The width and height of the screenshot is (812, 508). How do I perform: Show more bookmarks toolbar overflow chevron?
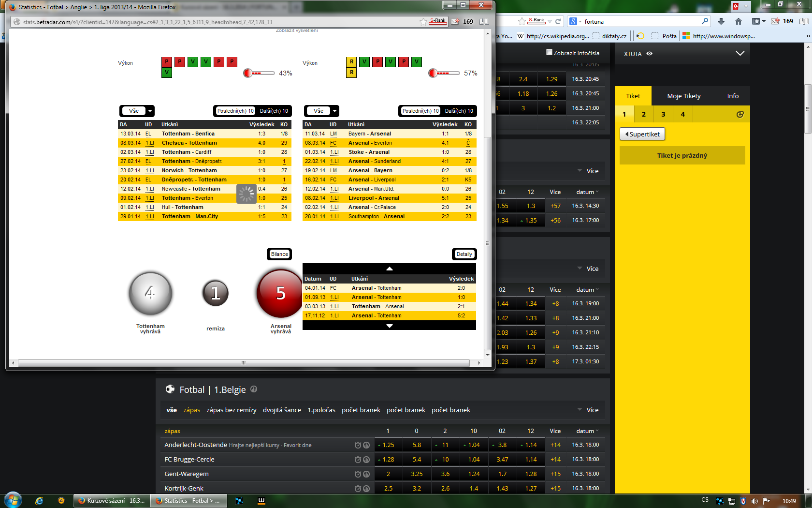pos(808,36)
